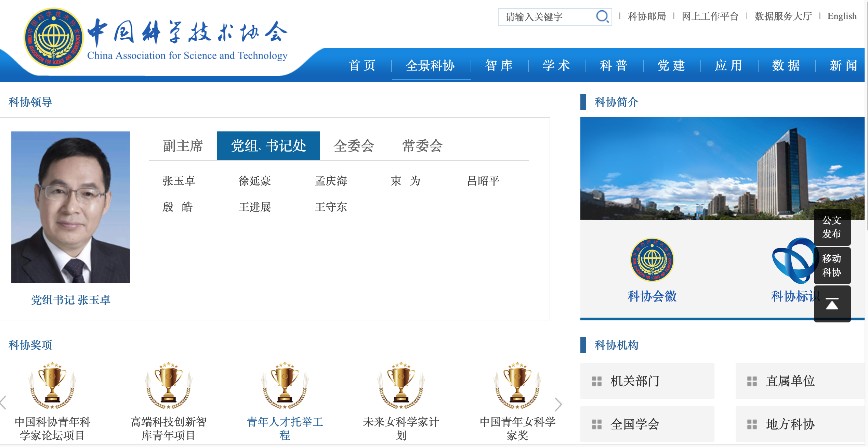868x447 pixels.
Task: Click portrait photo of 张玉卓
Action: pyautogui.click(x=71, y=207)
